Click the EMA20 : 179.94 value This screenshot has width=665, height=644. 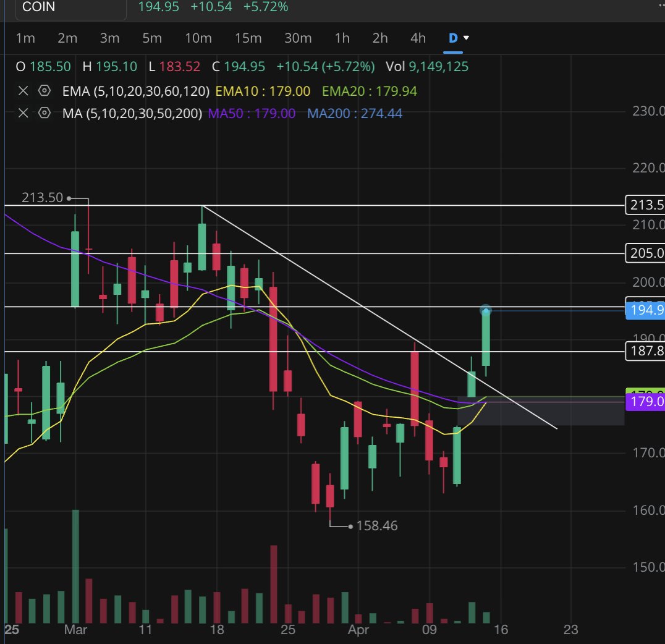click(x=370, y=91)
